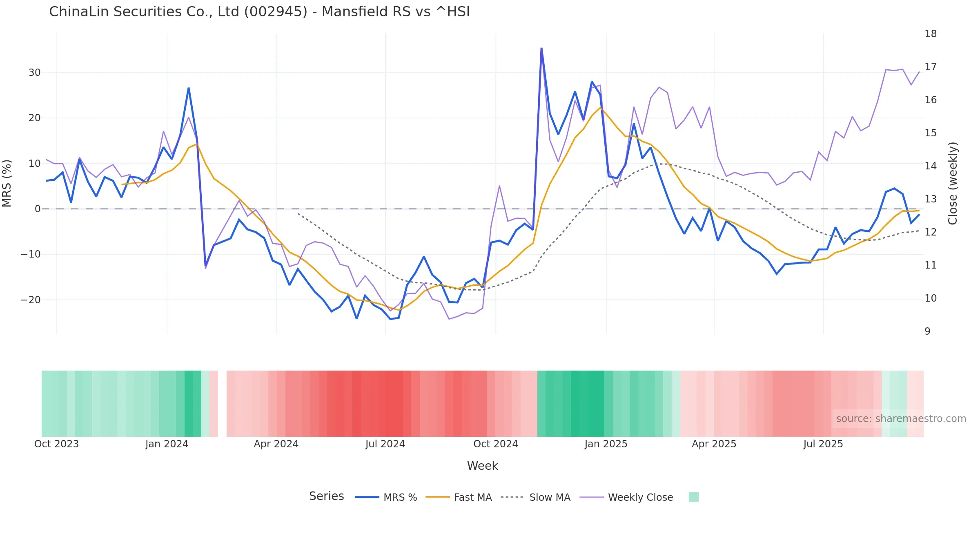Click the −10 tick on MRS axis

tap(31, 254)
